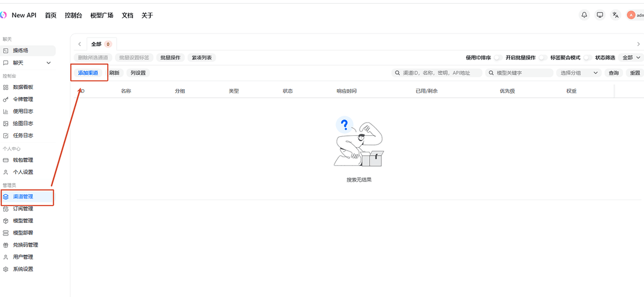Click the 查询 button

613,73
